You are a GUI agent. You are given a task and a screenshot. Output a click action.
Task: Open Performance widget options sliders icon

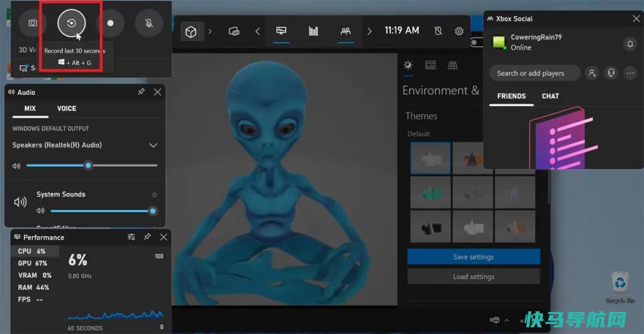click(x=132, y=236)
